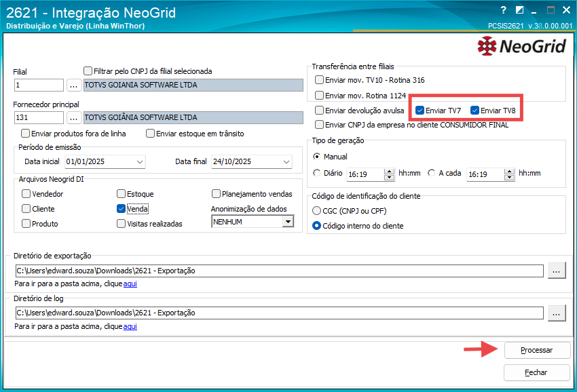Tick the Cliente file checkbox

coord(26,208)
